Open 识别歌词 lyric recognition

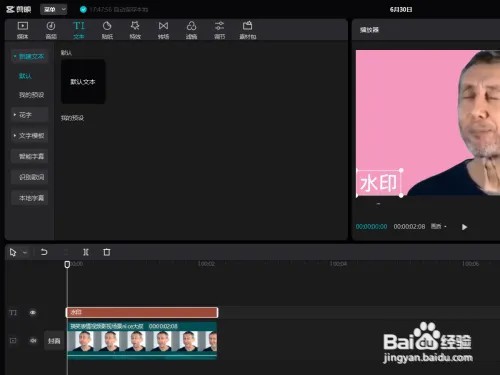coord(29,177)
